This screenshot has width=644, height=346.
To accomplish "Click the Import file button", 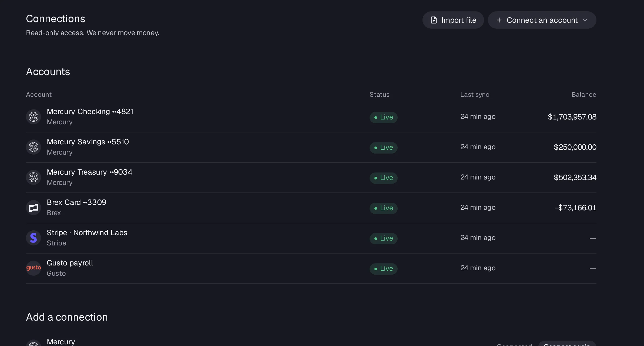I will (453, 20).
